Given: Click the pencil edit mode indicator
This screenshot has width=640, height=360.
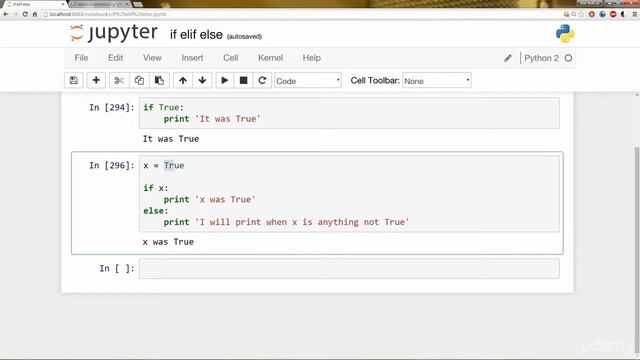Looking at the screenshot, I should point(508,58).
